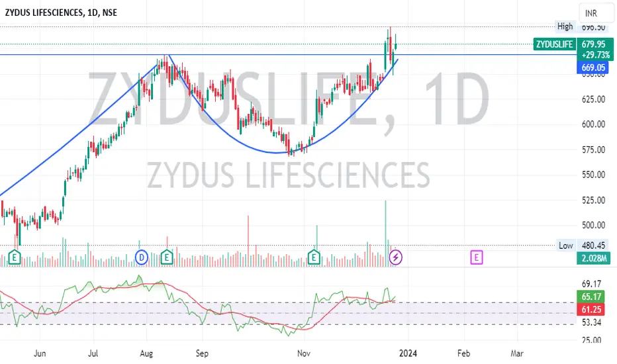Click the Feb label on time axis
617x364 pixels.
pyautogui.click(x=464, y=353)
